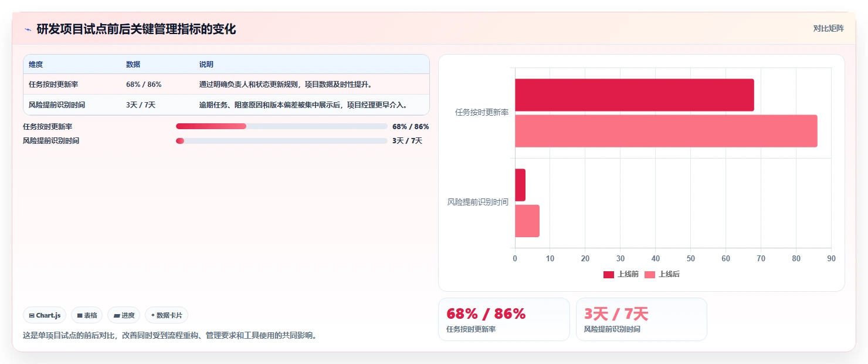Click the 68% / 86% value beside progress bar

(x=411, y=126)
